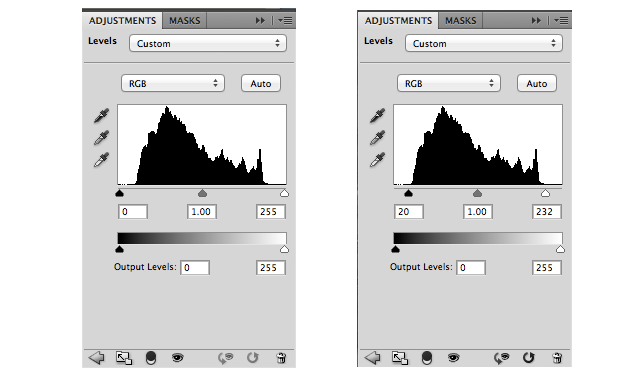Click Output Levels 0 field, left panel
Image resolution: width=640 pixels, height=392 pixels.
pyautogui.click(x=195, y=267)
